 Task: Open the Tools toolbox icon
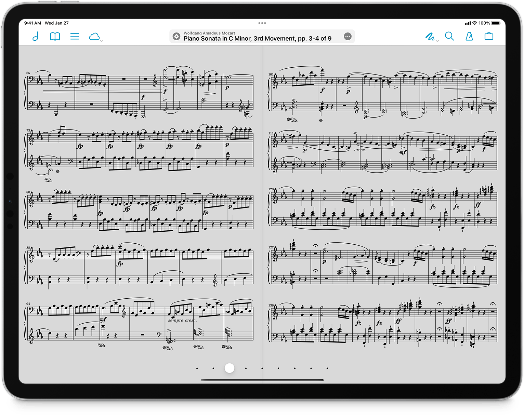489,36
